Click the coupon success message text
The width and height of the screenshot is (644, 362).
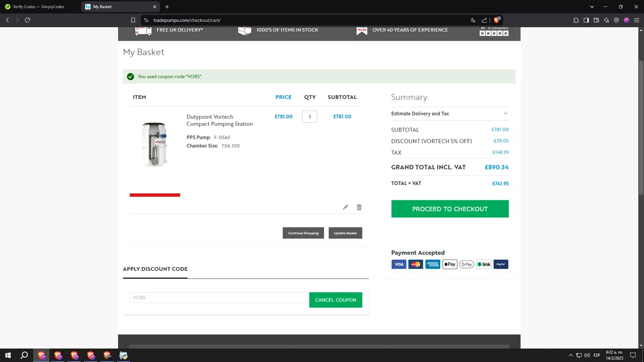[x=170, y=76]
